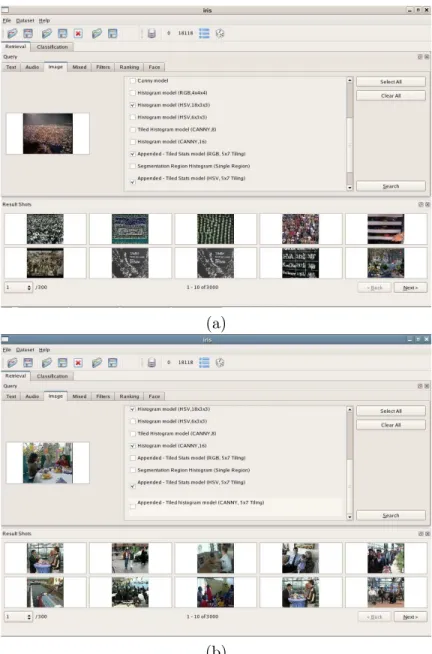
Task: Enable Canny model checkbox in top window
Action: (133, 81)
